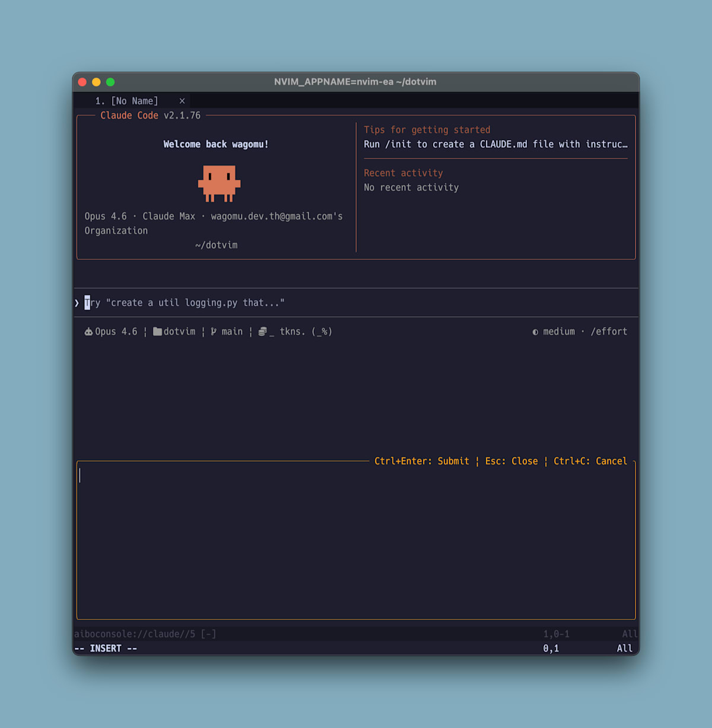
Task: Click the "Opus 4.6 · Claude Max" account line
Action: [214, 224]
